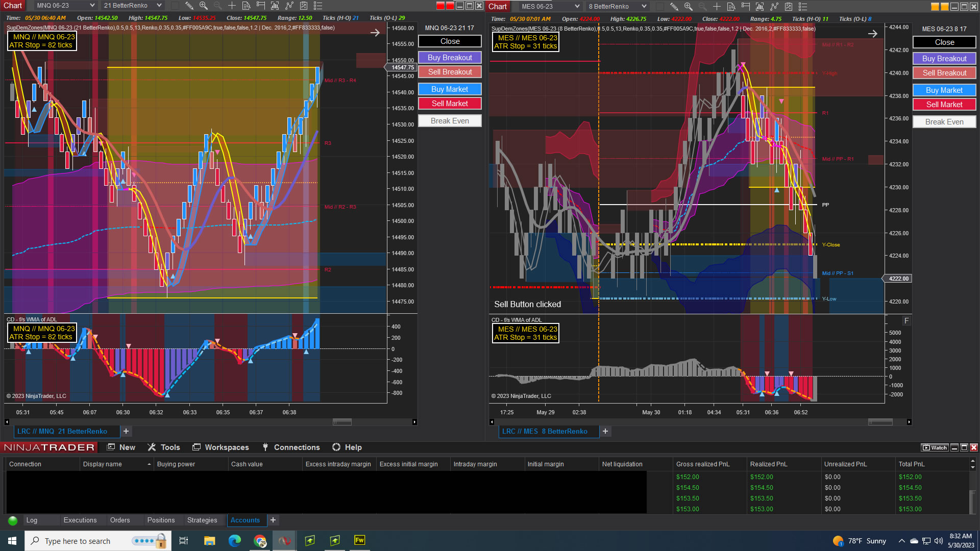This screenshot has width=980, height=551.
Task: Select the drawing tools pencil in MNQ chart
Action: pos(189,6)
